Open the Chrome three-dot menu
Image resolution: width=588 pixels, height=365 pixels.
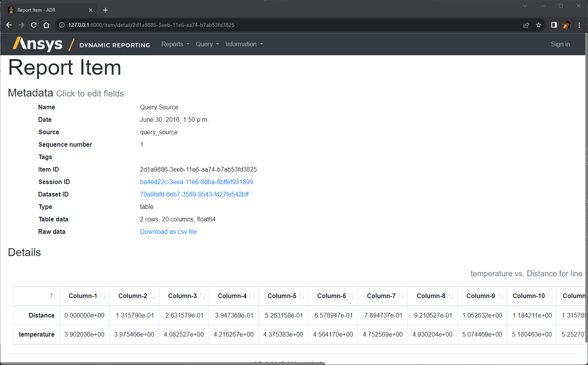[x=579, y=25]
